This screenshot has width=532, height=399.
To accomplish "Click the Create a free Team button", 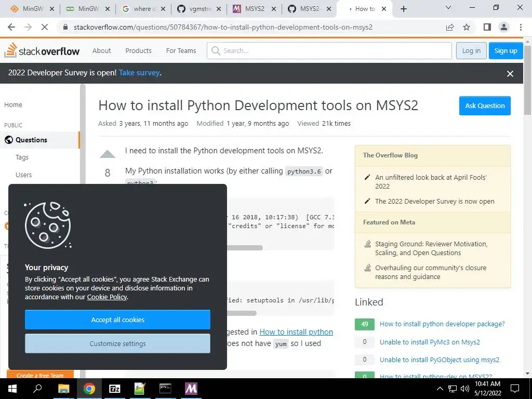I will (x=40, y=375).
